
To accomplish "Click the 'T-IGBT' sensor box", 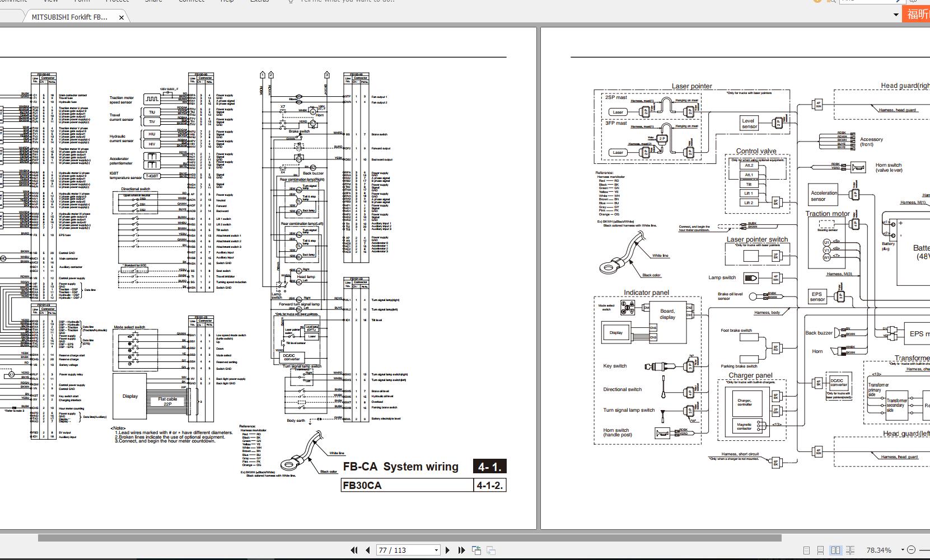I will coord(152,176).
